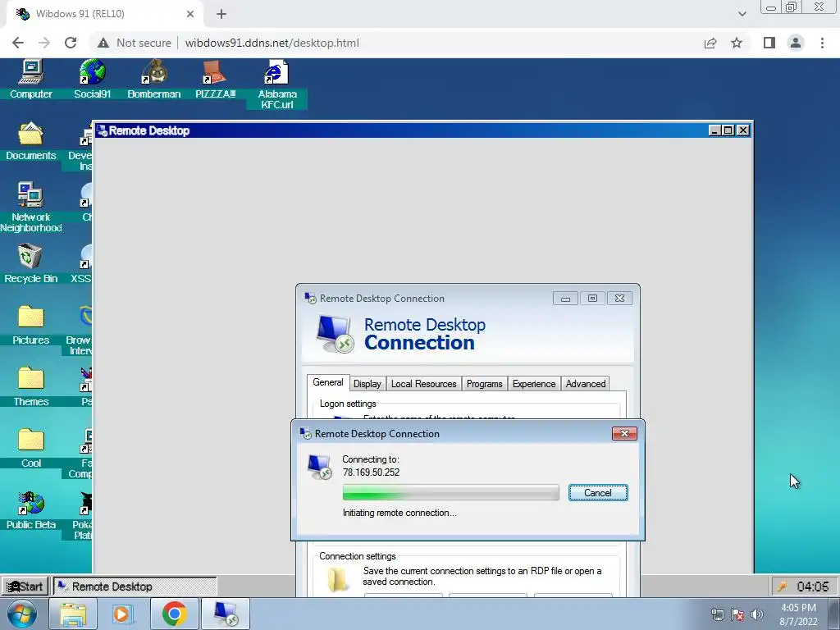
Task: Maximize the Remote Desktop Connection window
Action: pyautogui.click(x=592, y=299)
